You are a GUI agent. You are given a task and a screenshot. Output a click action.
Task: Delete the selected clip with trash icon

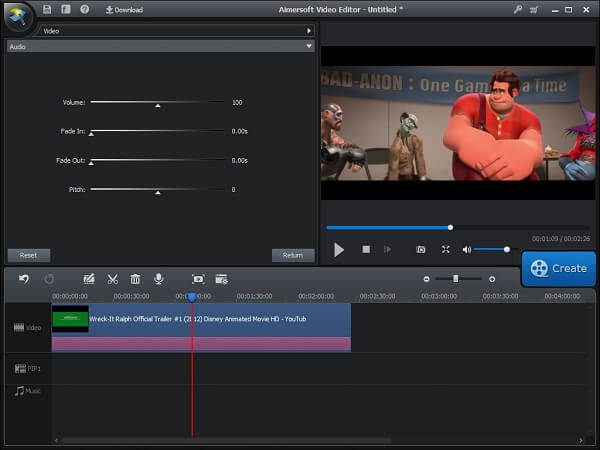(135, 279)
